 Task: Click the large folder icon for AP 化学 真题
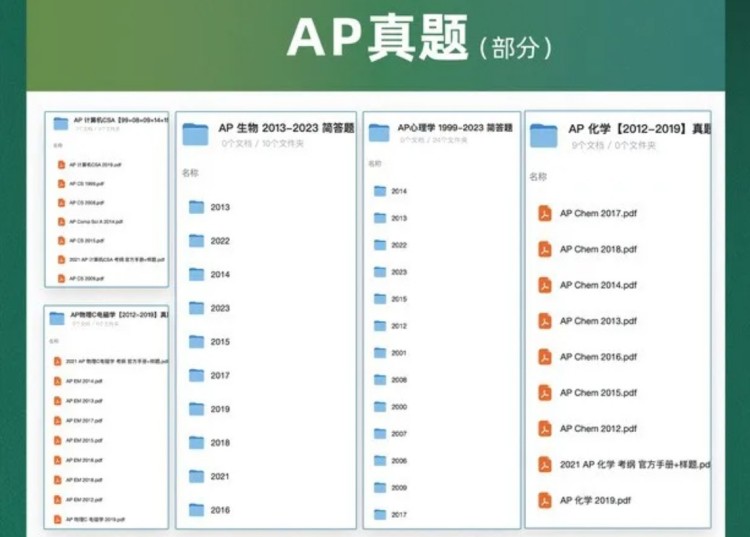(543, 134)
